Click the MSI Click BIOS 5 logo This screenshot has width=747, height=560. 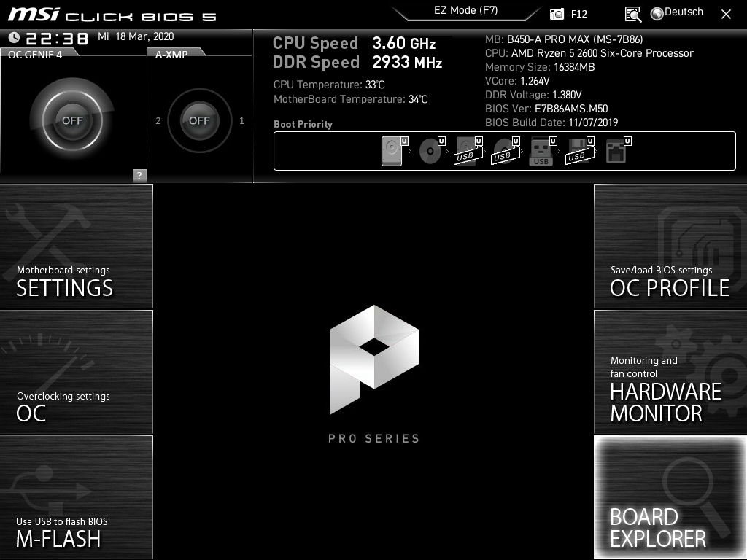pyautogui.click(x=112, y=15)
